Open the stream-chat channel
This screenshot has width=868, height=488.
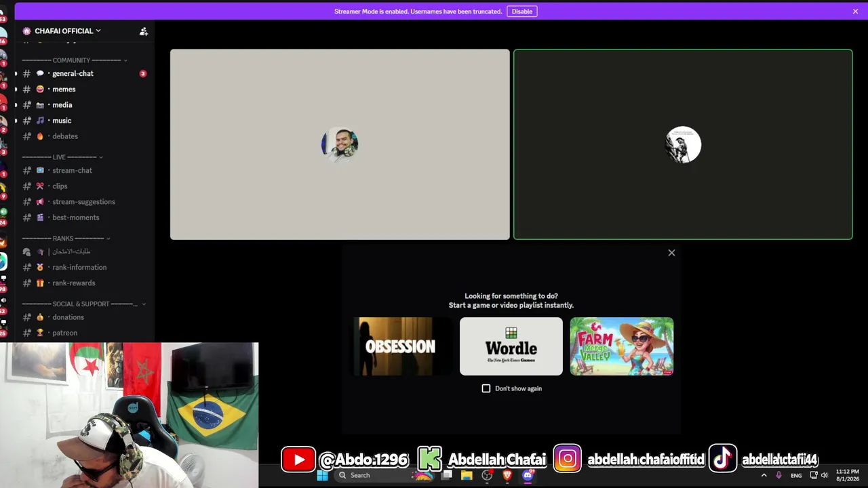pyautogui.click(x=85, y=170)
